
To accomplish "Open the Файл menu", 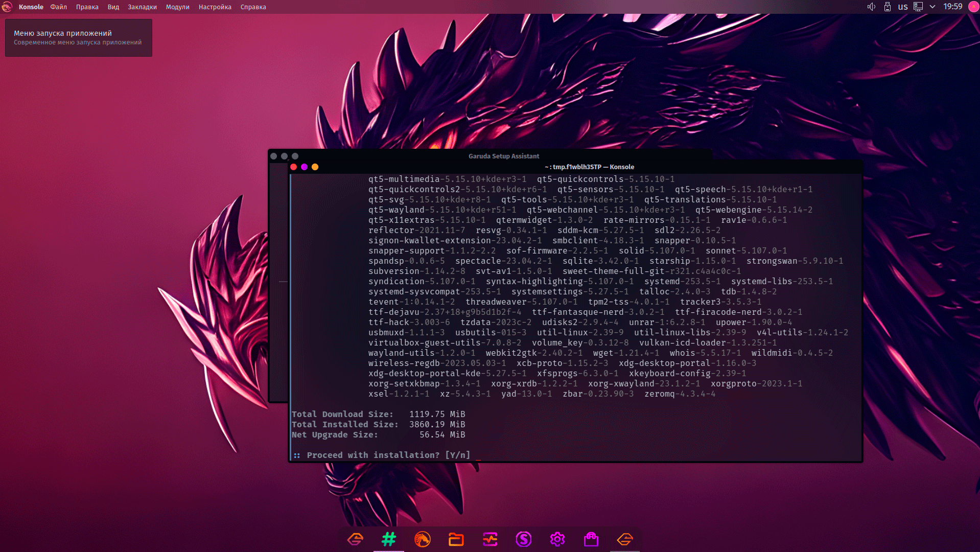I will 58,7.
